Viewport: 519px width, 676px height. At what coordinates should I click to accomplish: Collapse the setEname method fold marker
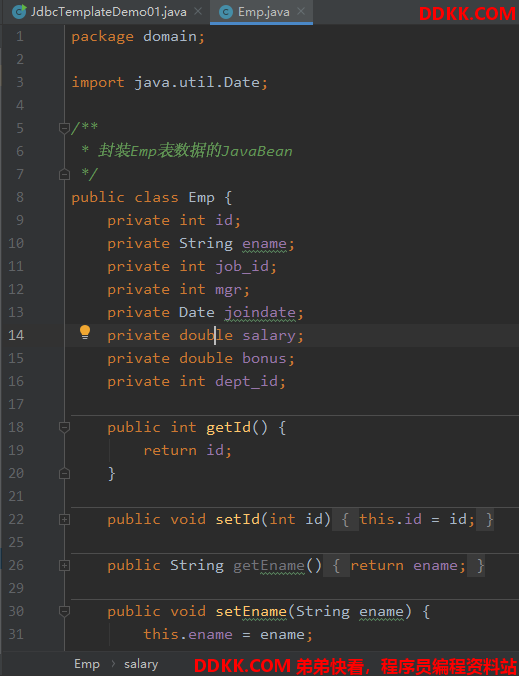pyautogui.click(x=64, y=611)
